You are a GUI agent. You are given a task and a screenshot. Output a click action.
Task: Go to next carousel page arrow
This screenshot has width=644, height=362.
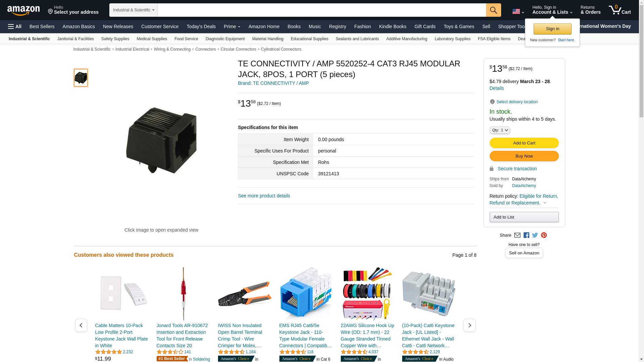pyautogui.click(x=469, y=325)
